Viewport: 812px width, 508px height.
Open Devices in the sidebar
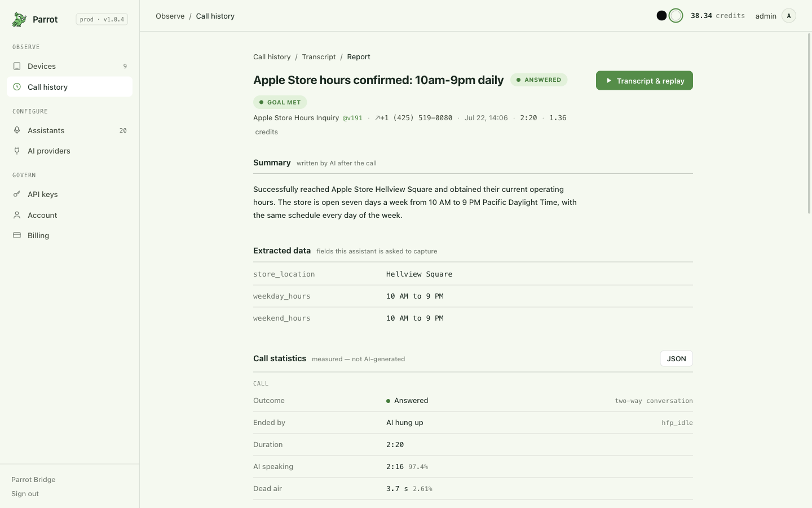[69, 66]
